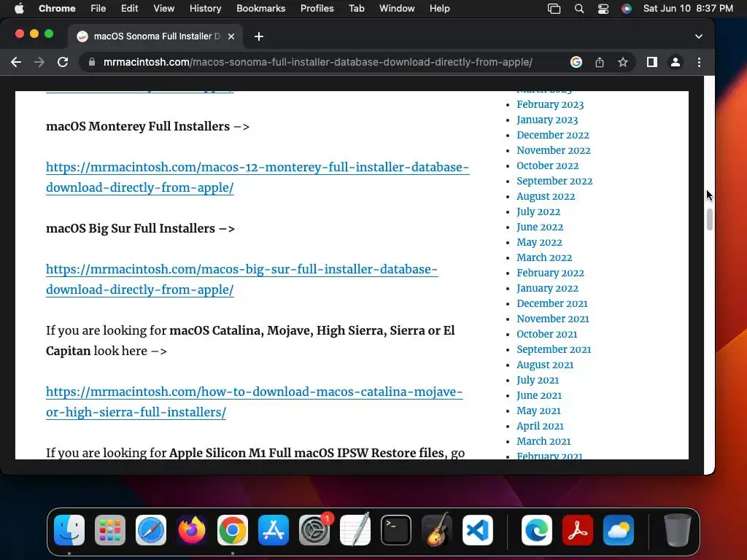
Task: Open the Edit menu
Action: click(x=129, y=9)
